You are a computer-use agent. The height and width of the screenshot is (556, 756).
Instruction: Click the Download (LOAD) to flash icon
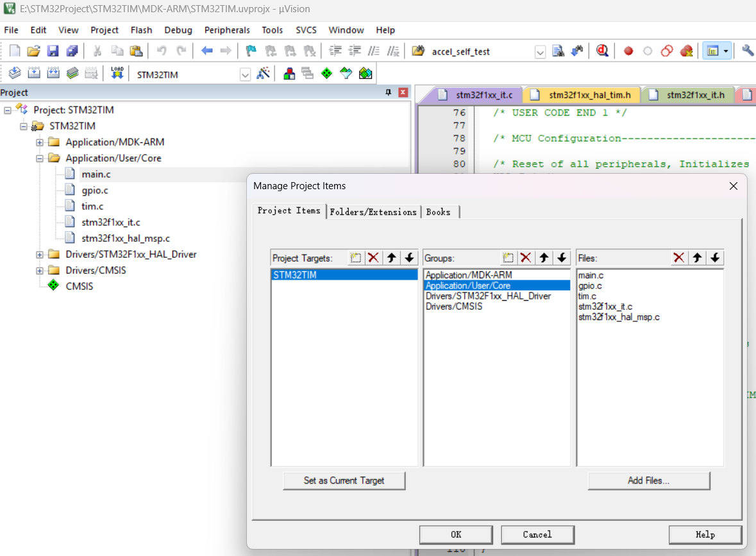(117, 74)
